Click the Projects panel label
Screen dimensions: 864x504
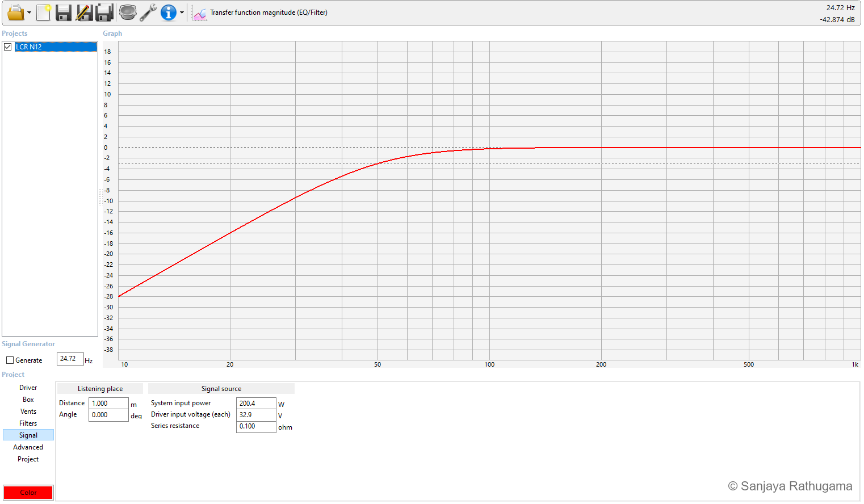pos(15,33)
